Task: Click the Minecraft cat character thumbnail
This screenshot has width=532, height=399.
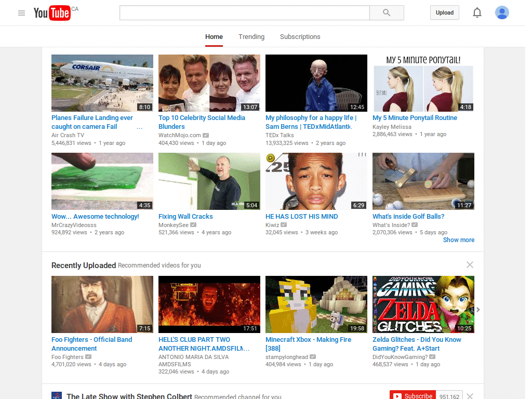Action: 316,304
